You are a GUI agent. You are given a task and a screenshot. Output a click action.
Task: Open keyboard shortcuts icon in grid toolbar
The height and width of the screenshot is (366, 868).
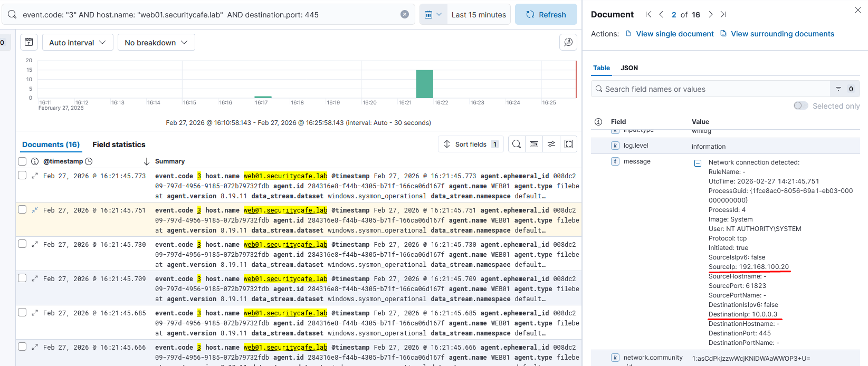534,144
